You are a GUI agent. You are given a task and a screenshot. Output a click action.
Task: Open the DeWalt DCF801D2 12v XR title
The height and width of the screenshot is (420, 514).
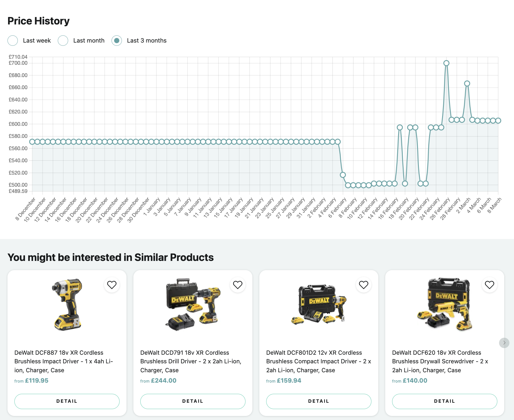click(x=319, y=361)
